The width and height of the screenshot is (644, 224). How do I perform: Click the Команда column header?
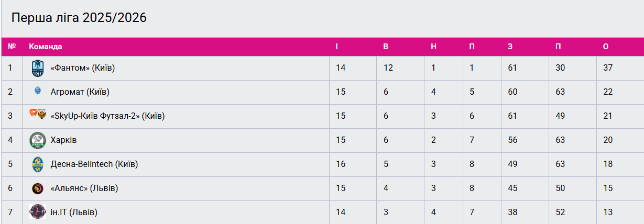coord(46,47)
